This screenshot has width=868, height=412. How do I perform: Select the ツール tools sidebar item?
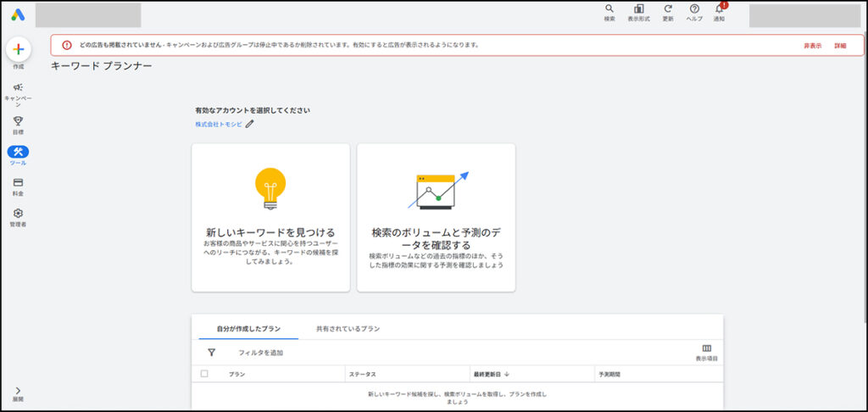(19, 156)
